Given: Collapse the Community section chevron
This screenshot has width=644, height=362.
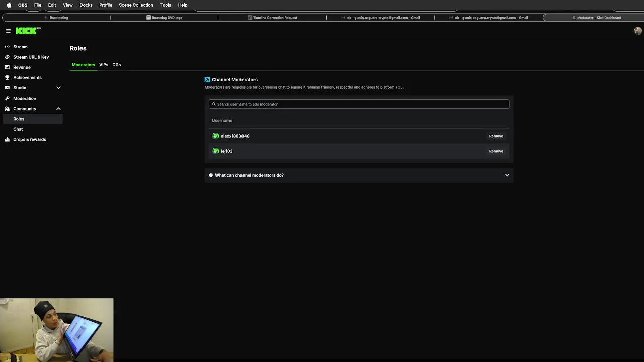Looking at the screenshot, I should (x=58, y=109).
